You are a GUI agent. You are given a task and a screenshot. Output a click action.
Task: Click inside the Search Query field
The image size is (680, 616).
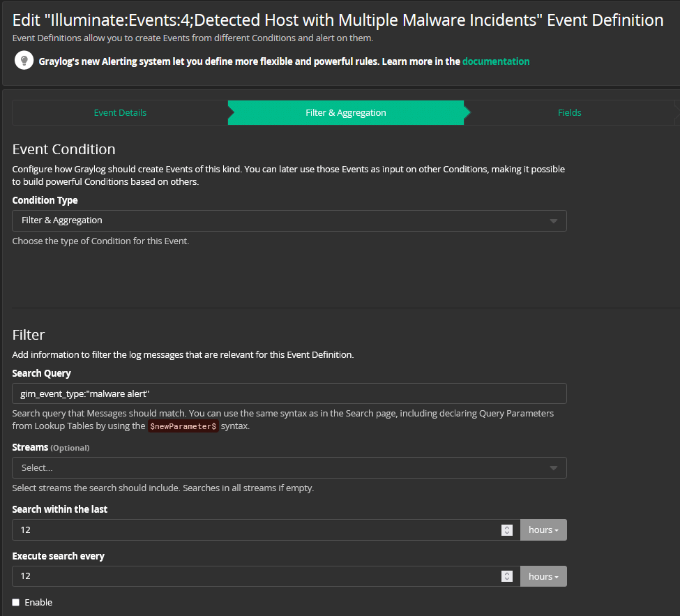289,393
